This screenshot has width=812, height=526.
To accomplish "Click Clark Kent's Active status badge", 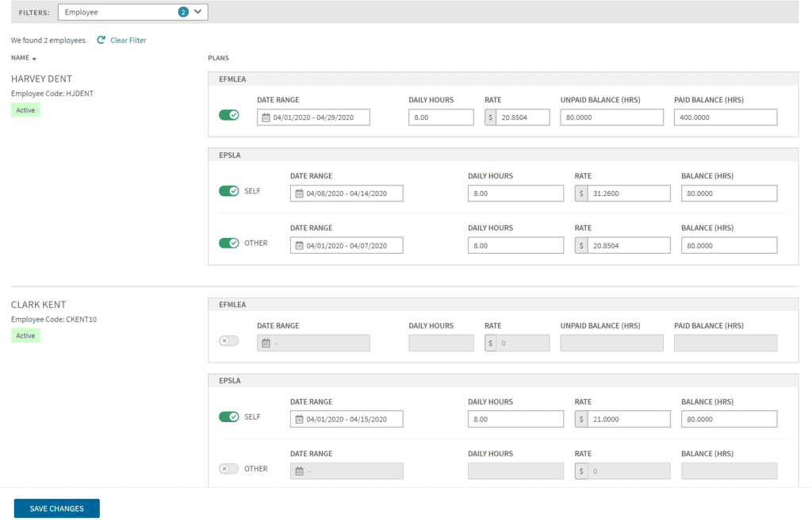I will point(25,336).
